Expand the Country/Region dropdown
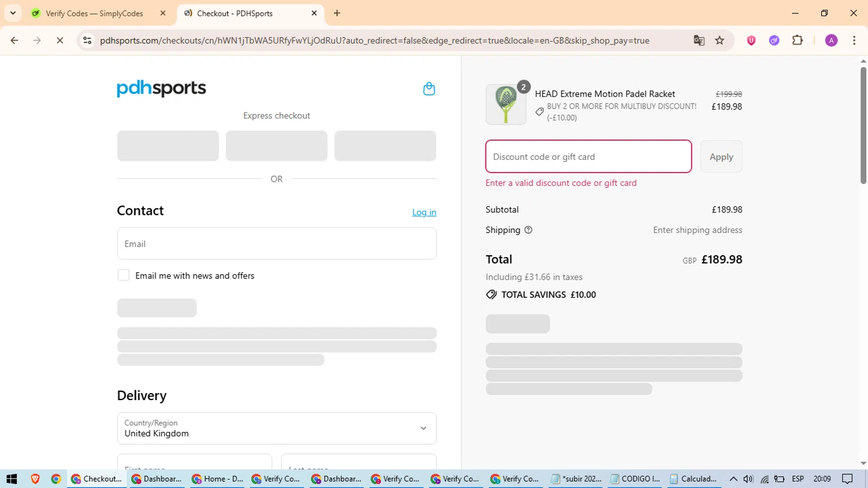The width and height of the screenshot is (868, 488). [x=277, y=428]
